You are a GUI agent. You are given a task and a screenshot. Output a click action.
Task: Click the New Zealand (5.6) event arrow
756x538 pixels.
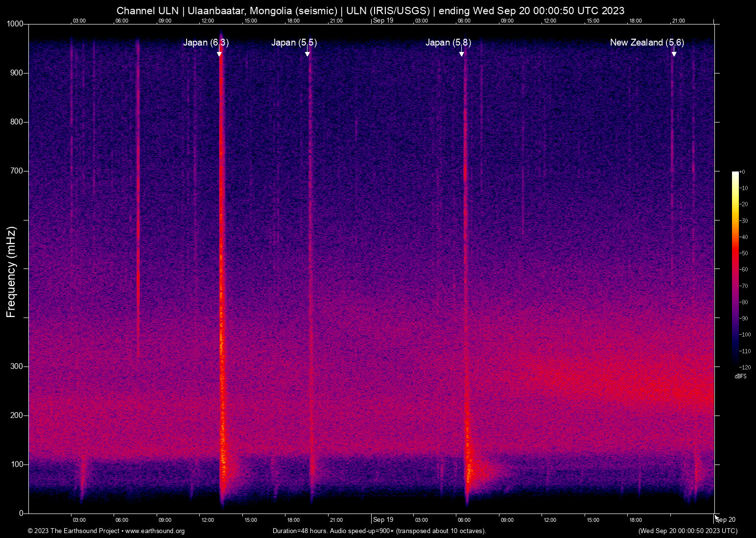coord(674,54)
